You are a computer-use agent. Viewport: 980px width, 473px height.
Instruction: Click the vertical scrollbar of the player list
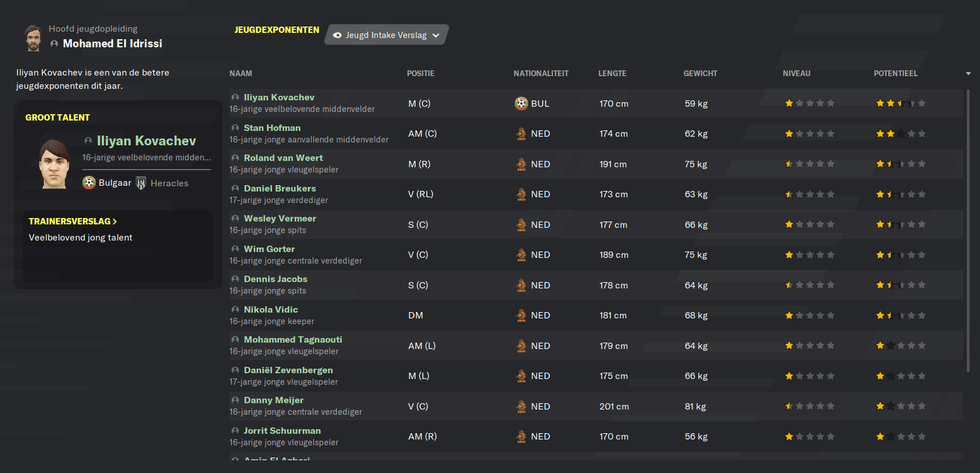pyautogui.click(x=968, y=231)
